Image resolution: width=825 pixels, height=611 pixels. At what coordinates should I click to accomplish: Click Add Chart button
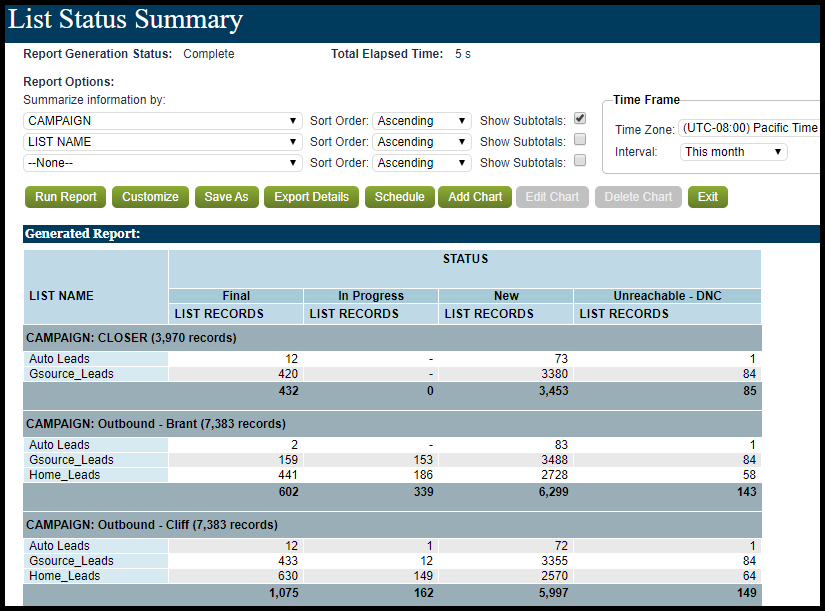point(475,197)
